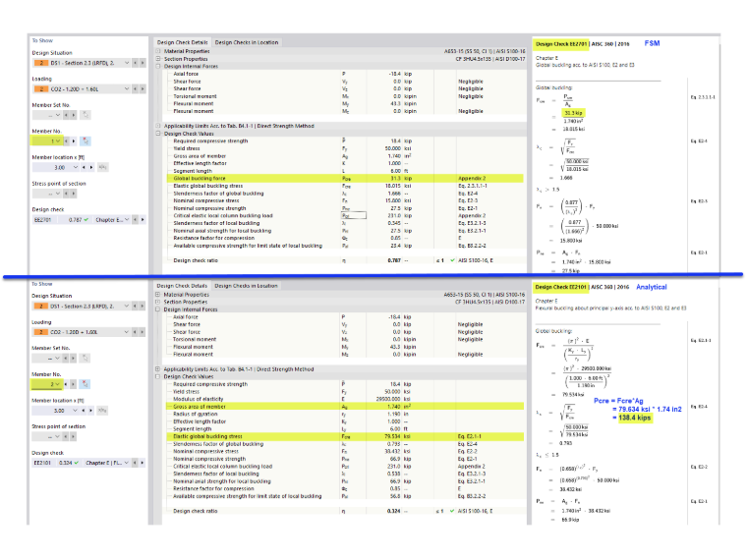Select highlighted Global buckling force row
The height and width of the screenshot is (560, 747).
[345, 178]
